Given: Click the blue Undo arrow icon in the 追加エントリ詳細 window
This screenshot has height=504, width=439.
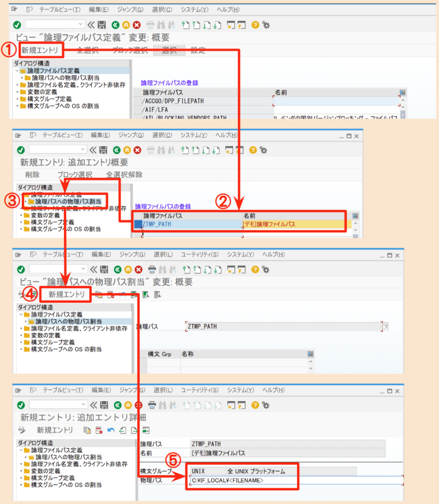Looking at the screenshot, I should (111, 430).
